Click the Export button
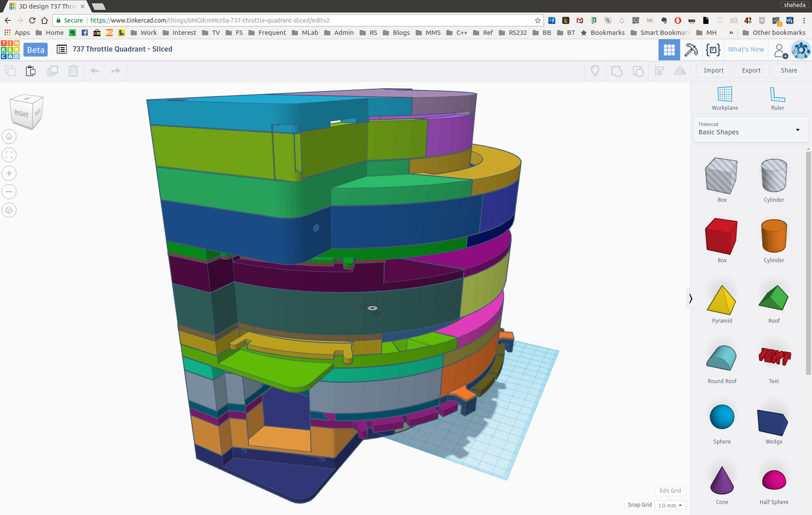Viewport: 812px width, 515px height. [x=751, y=71]
